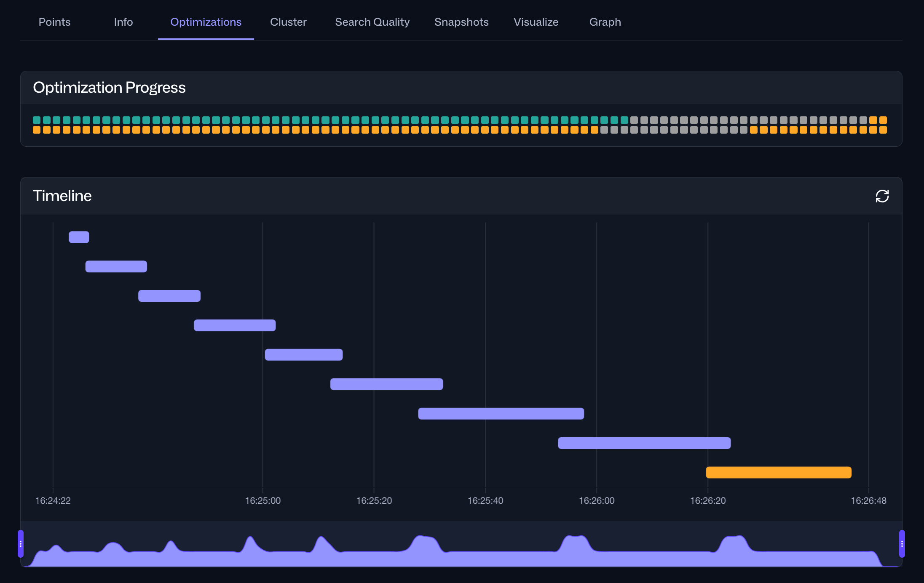Viewport: 924px width, 583px height.
Task: Click the left handle of the minimap range slider
Action: (21, 544)
